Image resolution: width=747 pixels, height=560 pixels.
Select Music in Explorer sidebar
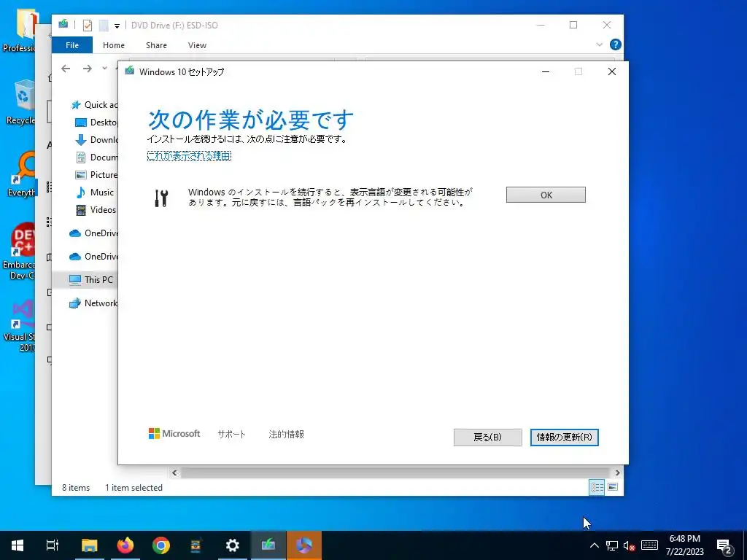coord(95,192)
